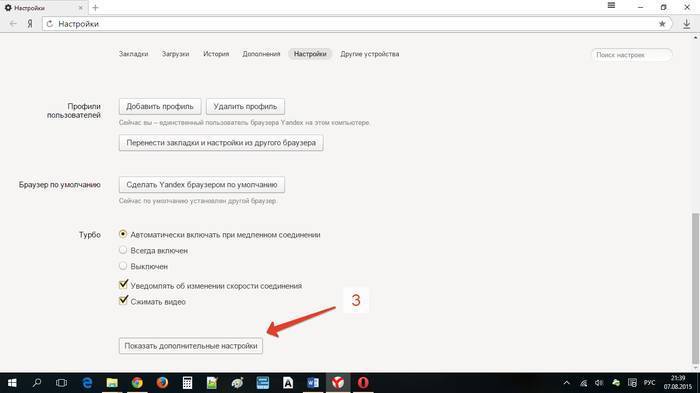Image resolution: width=700 pixels, height=393 pixels.
Task: Open Calculator from the taskbar
Action: pos(187,383)
